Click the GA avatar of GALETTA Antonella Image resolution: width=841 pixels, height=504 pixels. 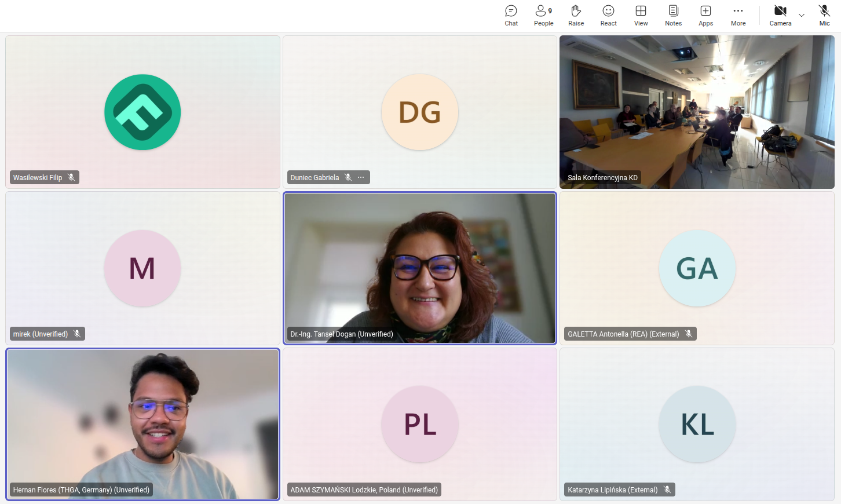(697, 268)
